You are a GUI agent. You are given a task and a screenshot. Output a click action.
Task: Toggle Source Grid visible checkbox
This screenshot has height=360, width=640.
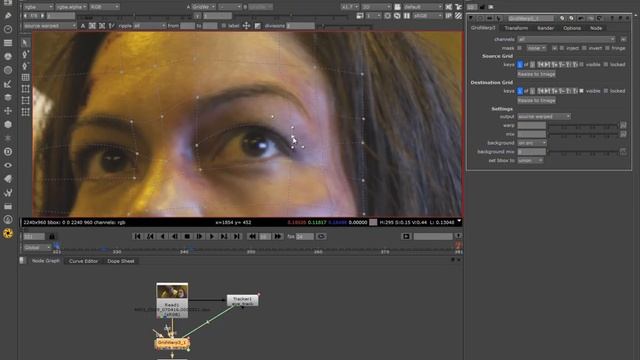coord(582,64)
